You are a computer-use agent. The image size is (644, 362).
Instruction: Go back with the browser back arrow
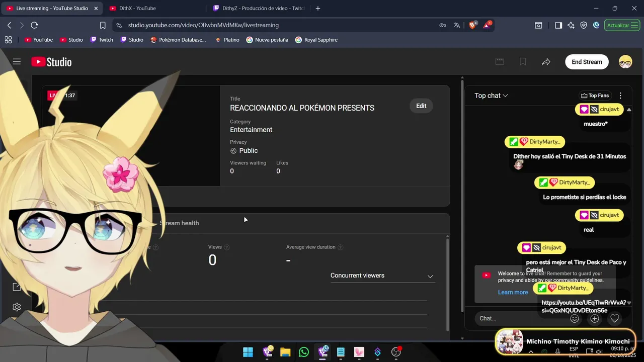coord(9,25)
